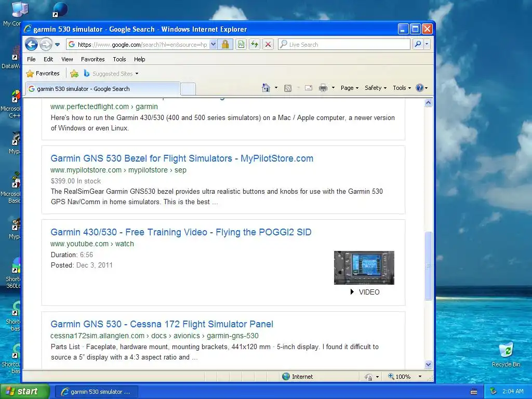Click the Add to Favorites Bar icon
This screenshot has height=399, width=532.
pos(74,73)
